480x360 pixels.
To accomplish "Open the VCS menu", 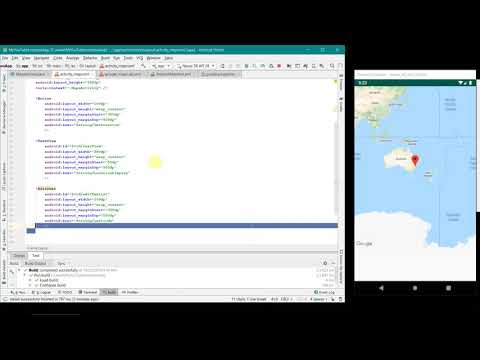I will [139, 58].
